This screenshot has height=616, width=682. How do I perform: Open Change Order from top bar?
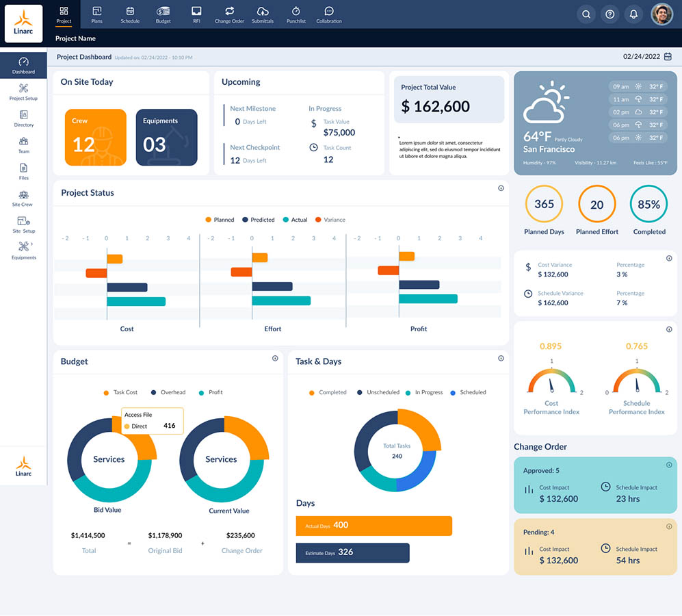[229, 14]
